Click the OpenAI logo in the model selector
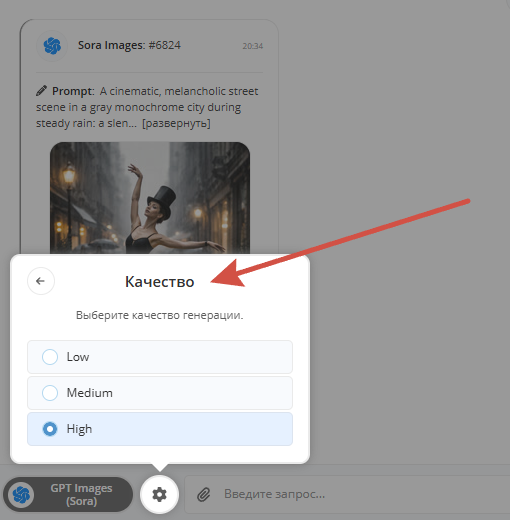This screenshot has height=520, width=510. coord(21,494)
